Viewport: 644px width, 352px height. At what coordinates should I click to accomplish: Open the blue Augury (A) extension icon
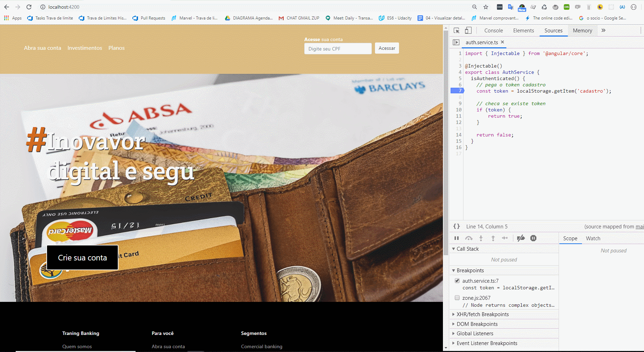pos(622,7)
